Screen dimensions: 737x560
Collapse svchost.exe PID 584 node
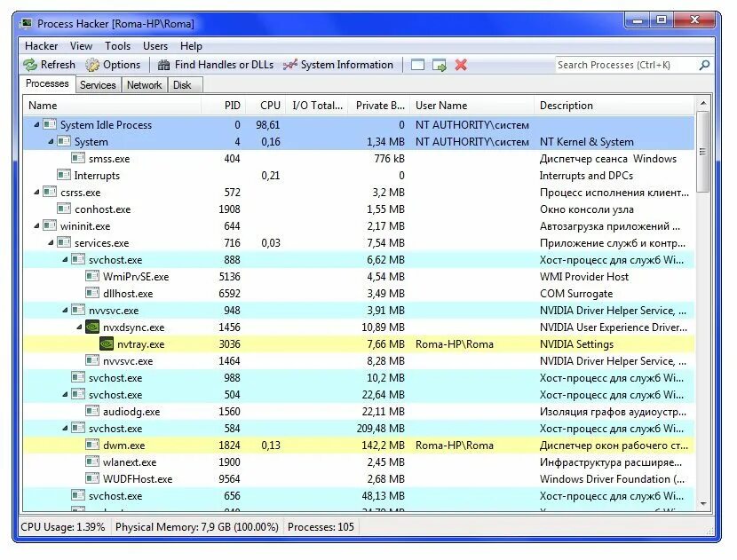pyautogui.click(x=66, y=429)
